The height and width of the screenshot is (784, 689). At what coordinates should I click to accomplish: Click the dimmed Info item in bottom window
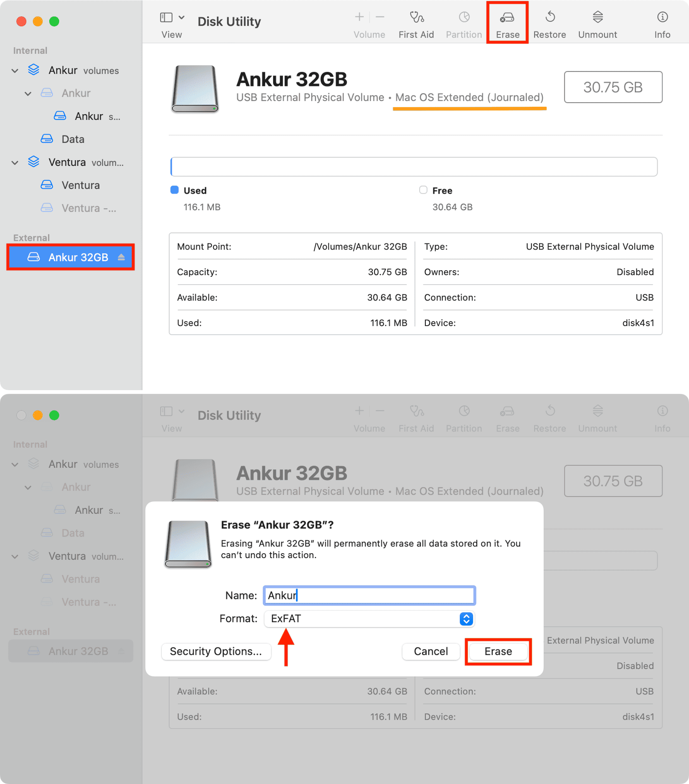pyautogui.click(x=662, y=418)
